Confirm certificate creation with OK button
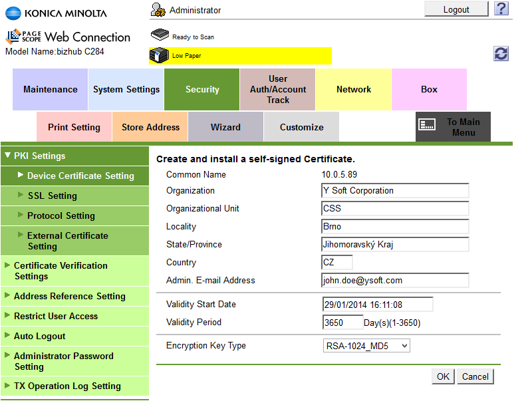The height and width of the screenshot is (411, 532). (443, 376)
